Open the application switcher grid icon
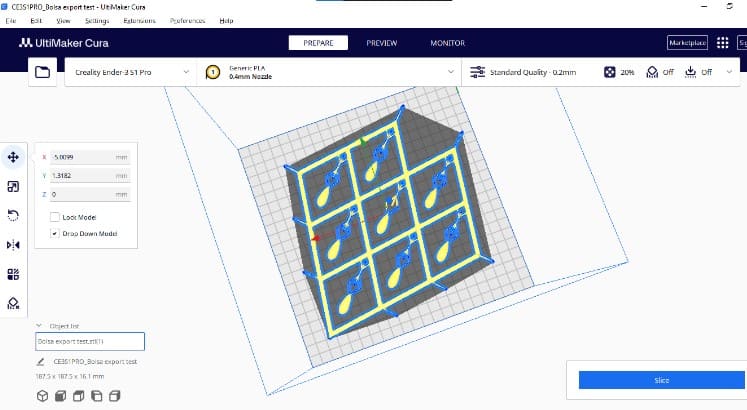Image resolution: width=747 pixels, height=410 pixels. click(722, 43)
